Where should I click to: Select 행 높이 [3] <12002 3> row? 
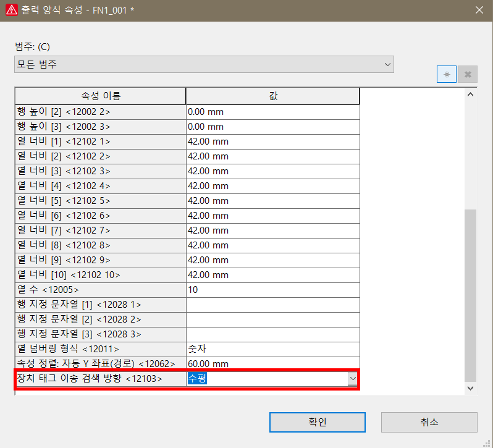pyautogui.click(x=187, y=127)
